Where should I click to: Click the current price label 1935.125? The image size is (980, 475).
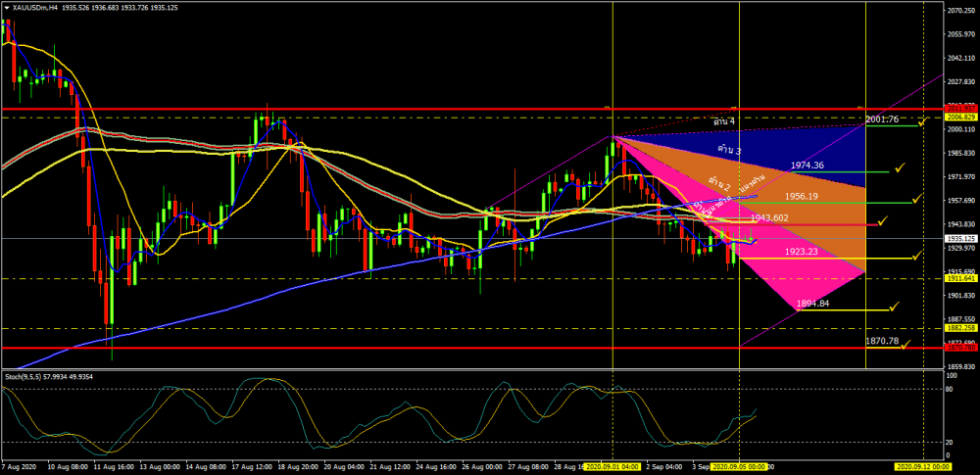point(960,238)
